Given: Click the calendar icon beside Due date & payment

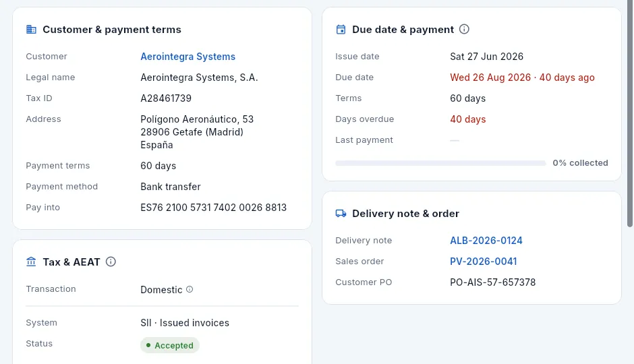Looking at the screenshot, I should pos(341,30).
